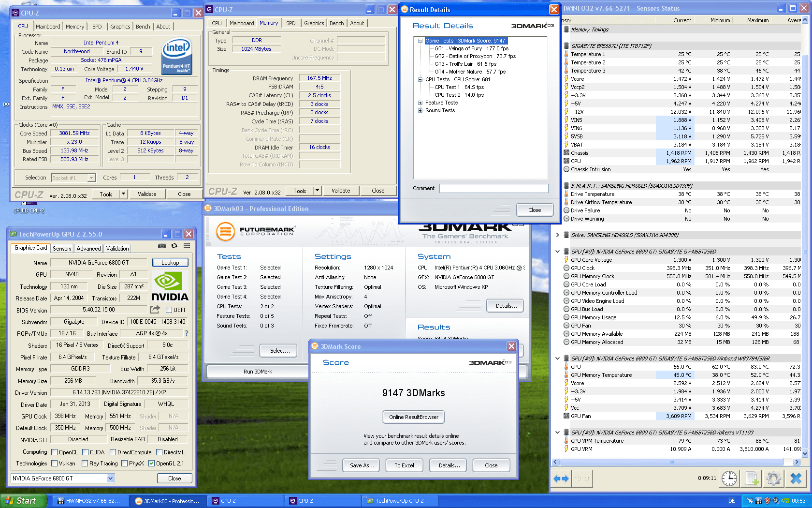
Task: Take a GPU-Z screenshot with the camera icon
Action: tap(162, 246)
